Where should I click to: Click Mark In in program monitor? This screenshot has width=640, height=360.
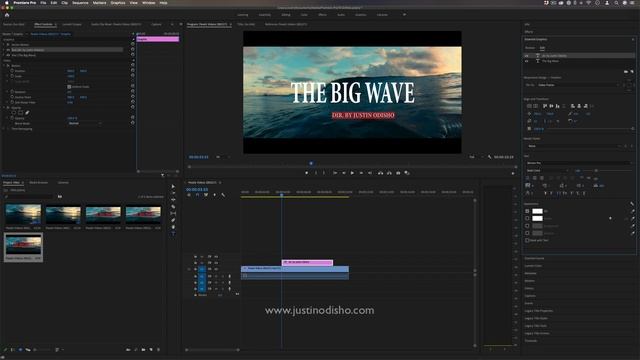316,173
